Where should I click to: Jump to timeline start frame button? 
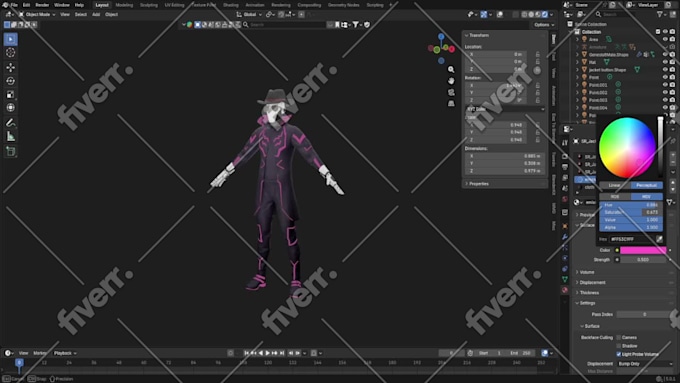[x=246, y=353]
